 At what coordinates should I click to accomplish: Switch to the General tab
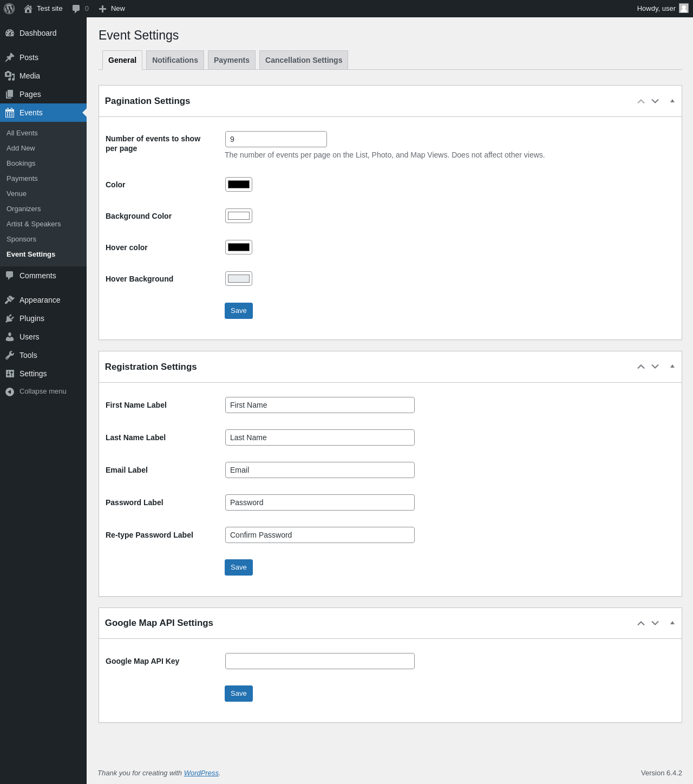click(x=122, y=60)
